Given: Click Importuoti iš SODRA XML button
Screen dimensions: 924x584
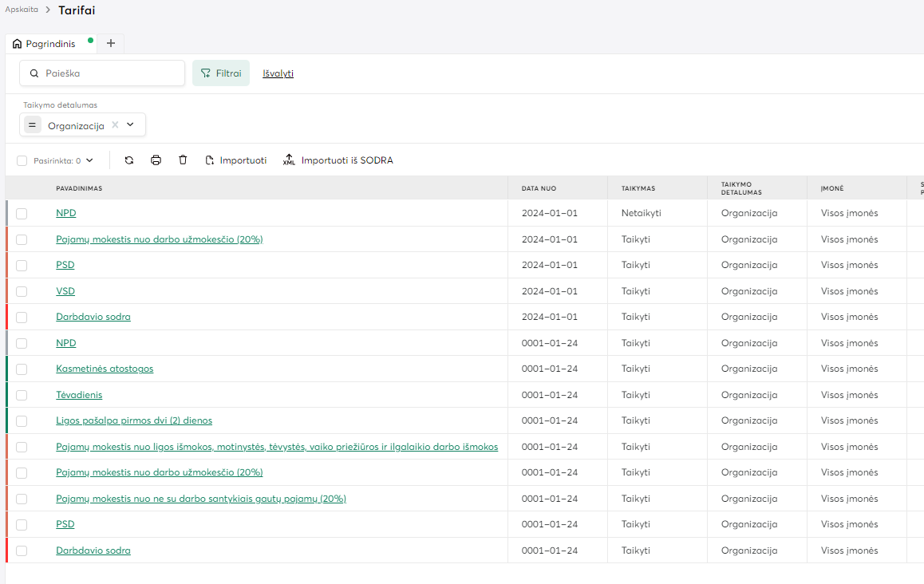Looking at the screenshot, I should point(338,160).
